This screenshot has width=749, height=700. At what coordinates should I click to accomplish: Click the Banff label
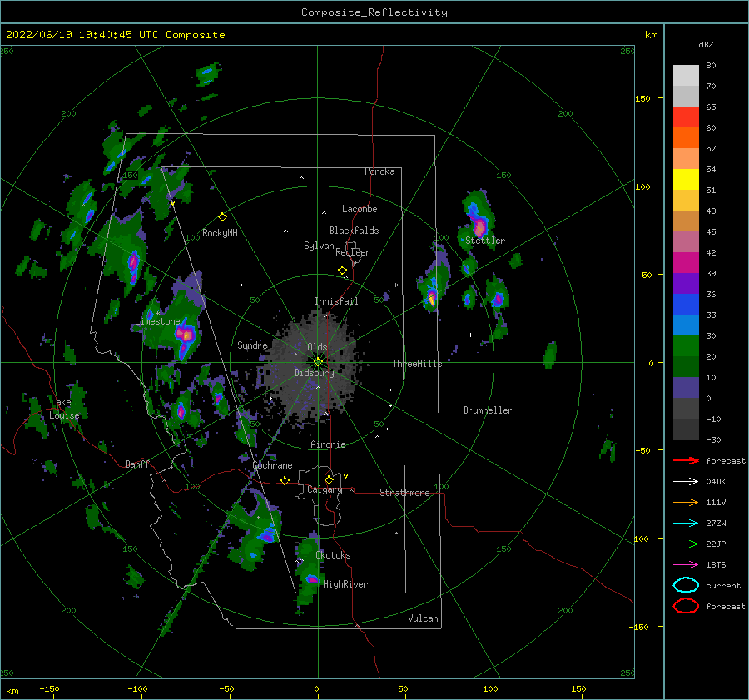pos(137,464)
